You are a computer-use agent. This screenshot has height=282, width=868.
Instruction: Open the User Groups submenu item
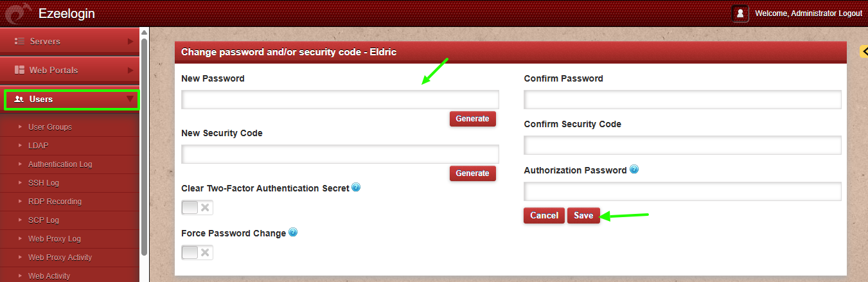pyautogui.click(x=50, y=127)
